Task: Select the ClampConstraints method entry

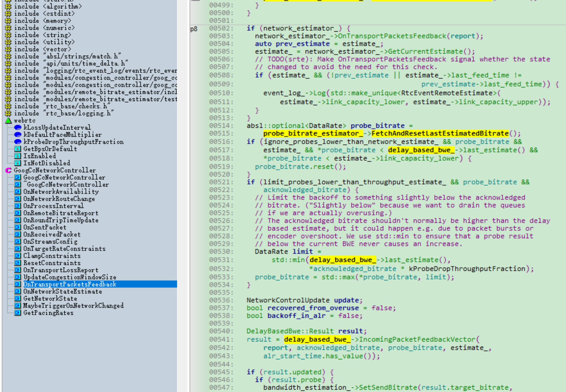Action: 52,256
